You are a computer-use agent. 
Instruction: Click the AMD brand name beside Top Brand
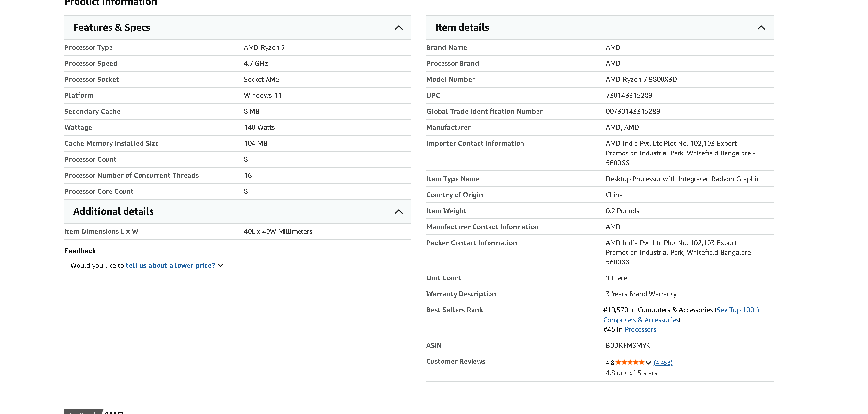tap(114, 412)
